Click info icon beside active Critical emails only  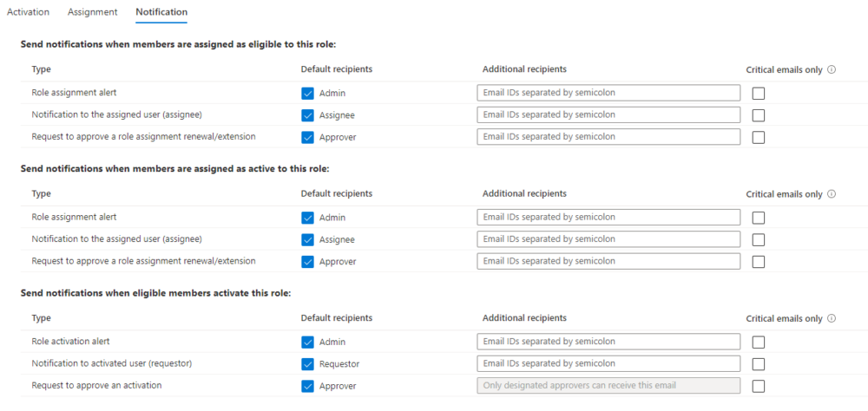831,194
